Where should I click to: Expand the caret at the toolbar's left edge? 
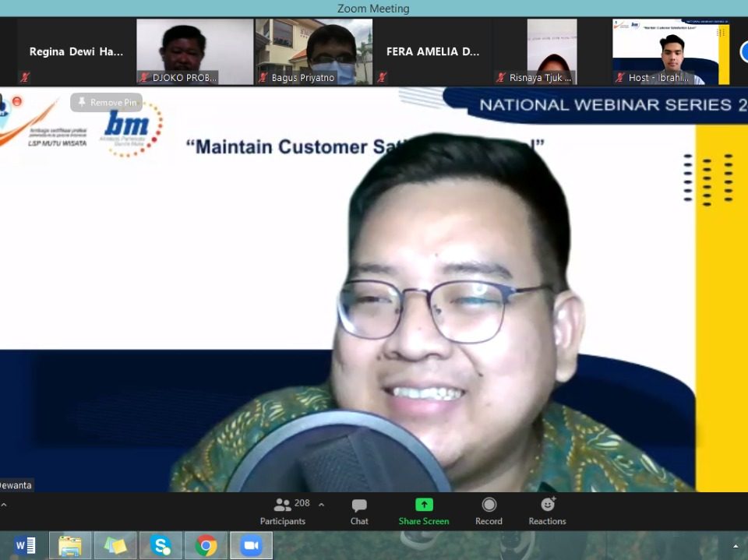pyautogui.click(x=3, y=505)
